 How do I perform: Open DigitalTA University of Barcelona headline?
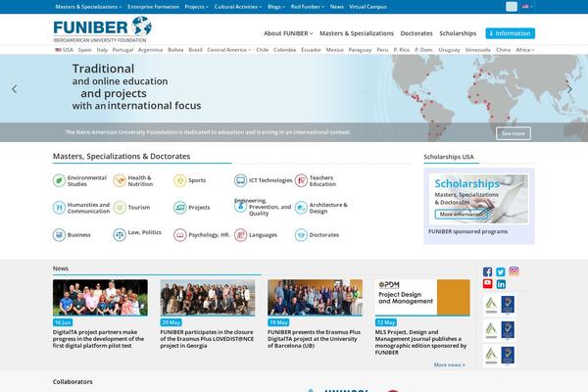click(314, 339)
